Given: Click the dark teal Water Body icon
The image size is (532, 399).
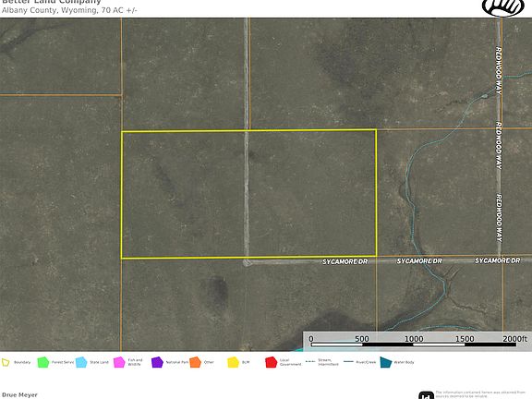Looking at the screenshot, I should pyautogui.click(x=386, y=362).
